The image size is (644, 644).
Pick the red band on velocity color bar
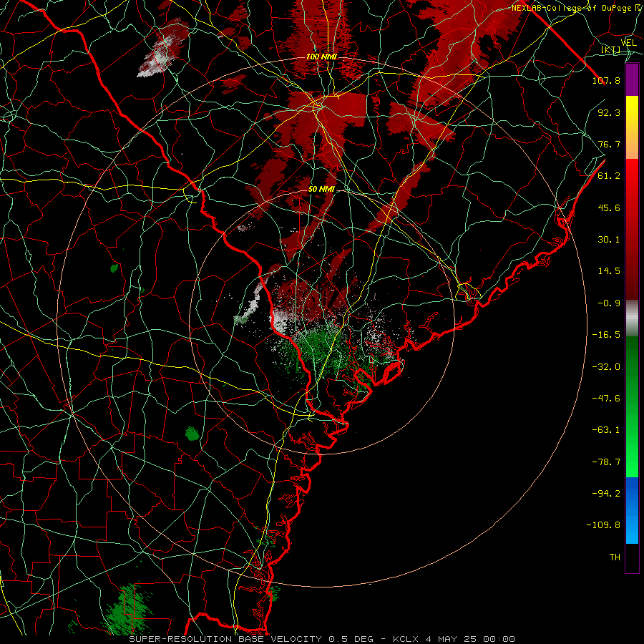632,229
